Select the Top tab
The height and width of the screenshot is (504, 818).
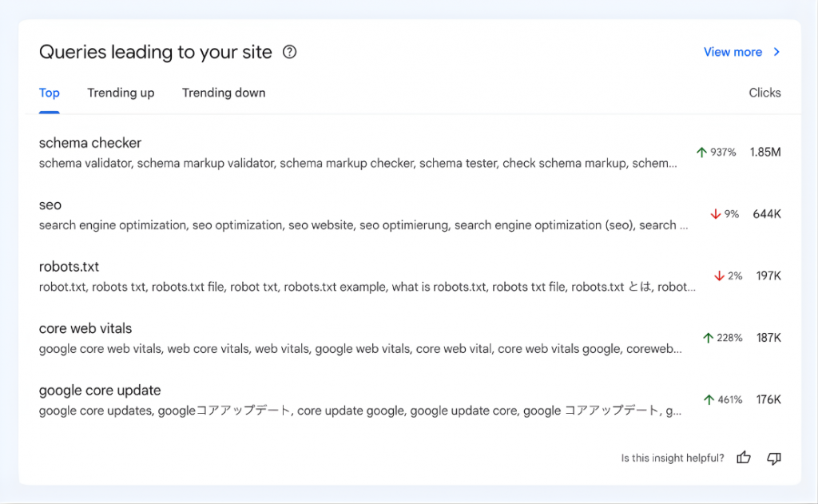point(49,93)
